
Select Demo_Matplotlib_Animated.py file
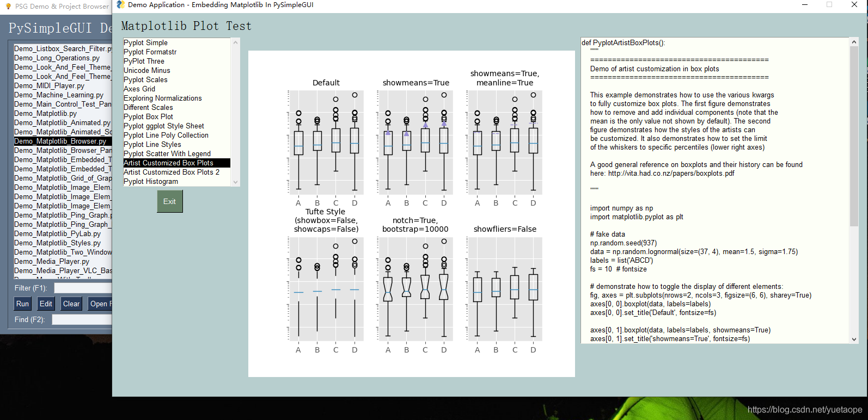(63, 122)
